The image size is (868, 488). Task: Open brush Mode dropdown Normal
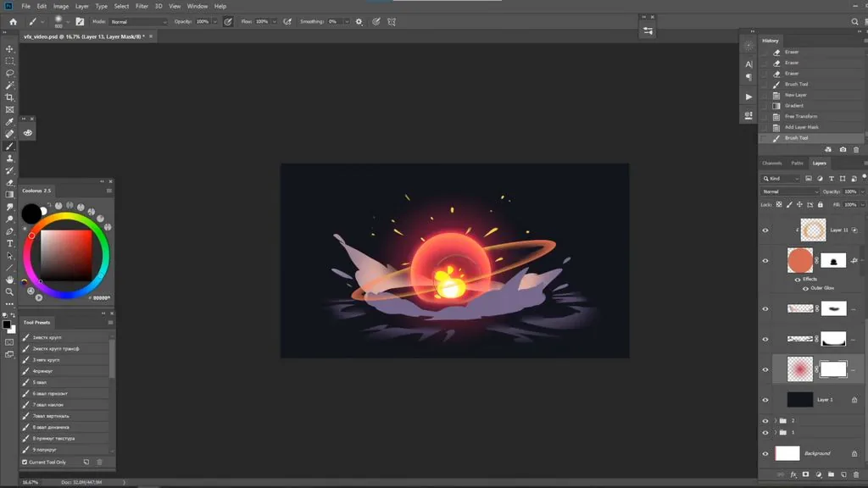138,21
